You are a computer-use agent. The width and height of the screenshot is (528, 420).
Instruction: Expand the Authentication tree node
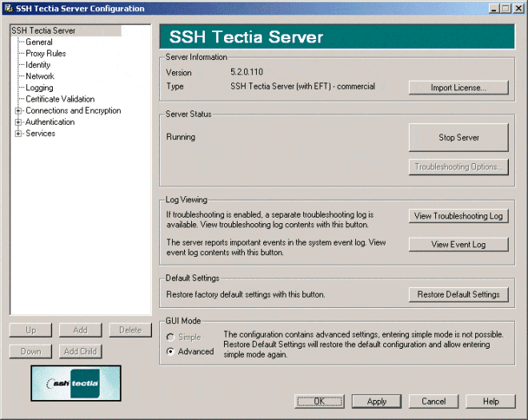(18, 122)
